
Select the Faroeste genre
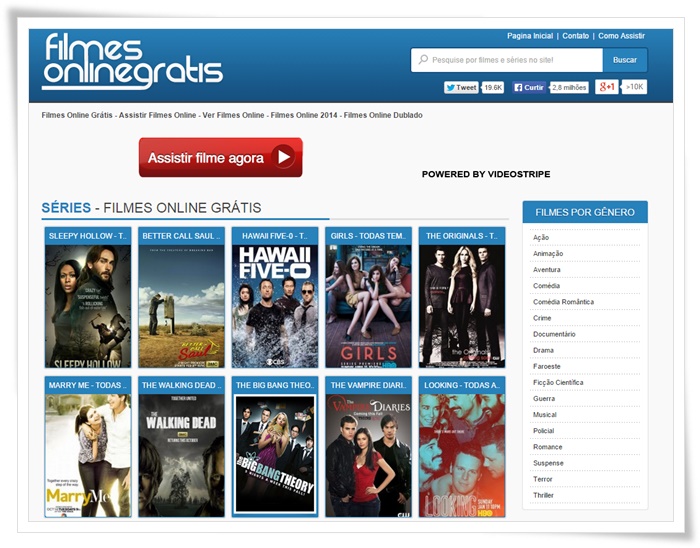546,366
